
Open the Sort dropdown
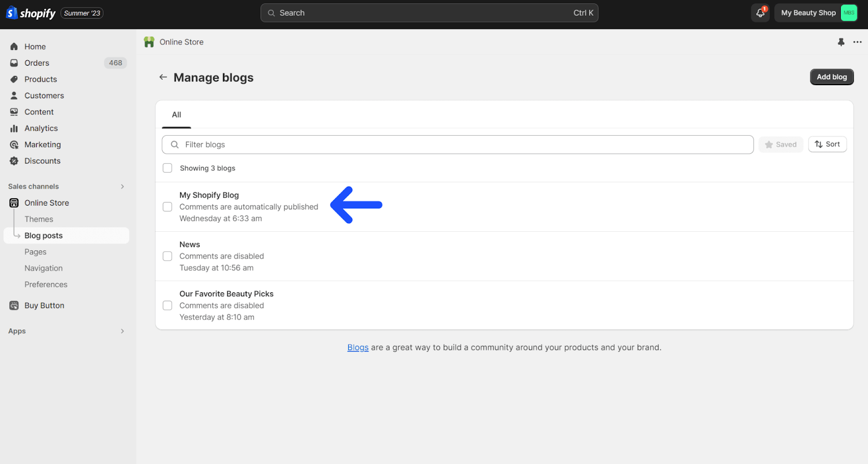[x=827, y=144]
